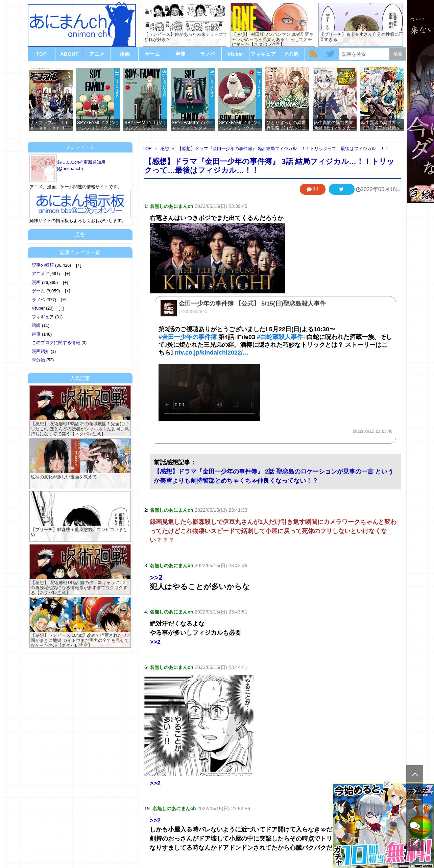434x868 pixels.
Task: Open 絵柄の変化が激しい漫画 popular article
Action: coord(80,464)
